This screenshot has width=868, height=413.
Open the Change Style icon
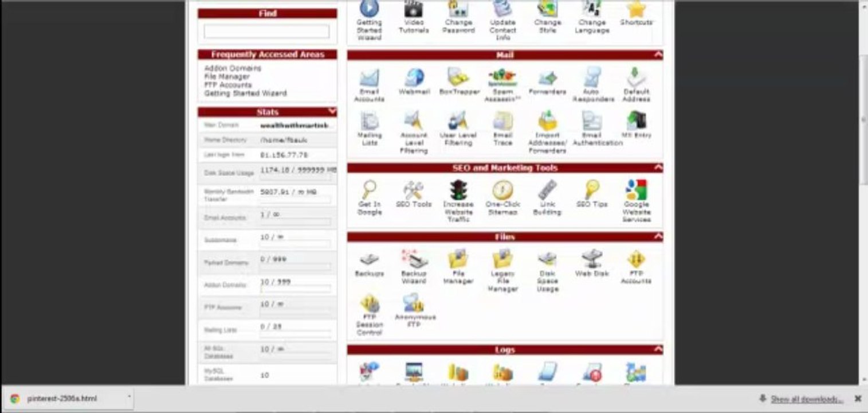(x=547, y=8)
